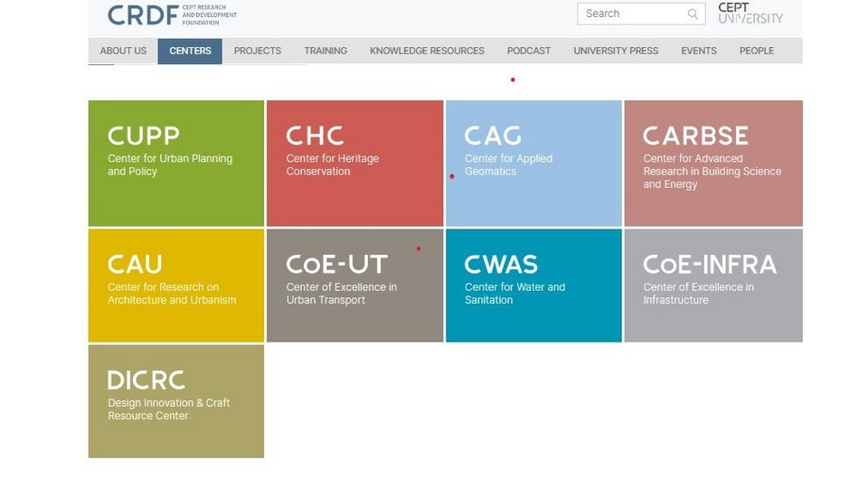Select the Centers menu tab
Screen dimensions: 868x488
click(190, 51)
